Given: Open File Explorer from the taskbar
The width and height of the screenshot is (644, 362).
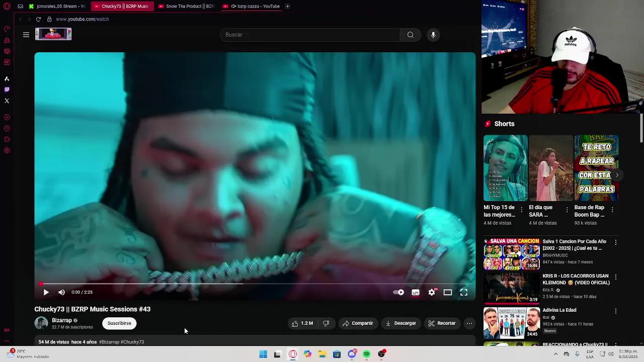Looking at the screenshot, I should click(322, 354).
